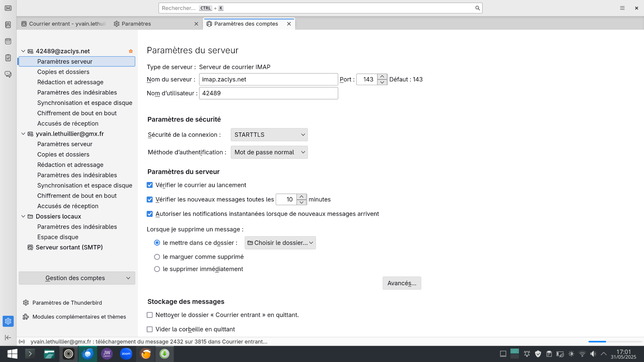The image size is (644, 362).
Task: Select le supprimer immédiatement option
Action: 157,269
